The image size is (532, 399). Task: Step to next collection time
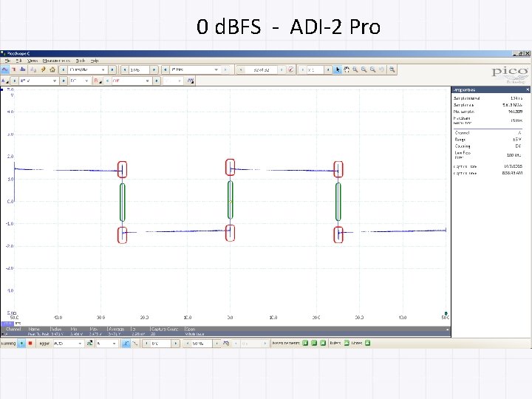pyautogui.click(x=112, y=69)
